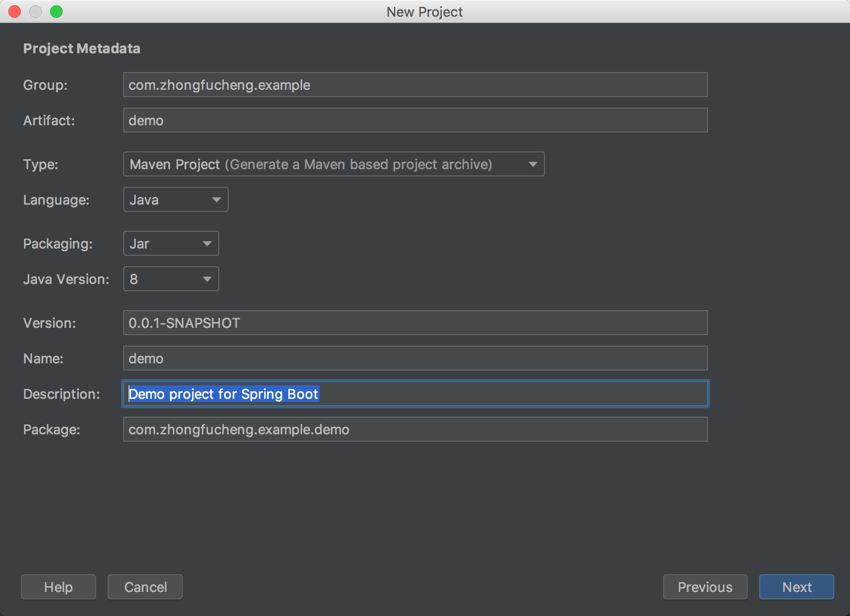Screen dimensions: 850x616
Task: Click the Java Version dropdown arrow icon
Action: click(207, 279)
